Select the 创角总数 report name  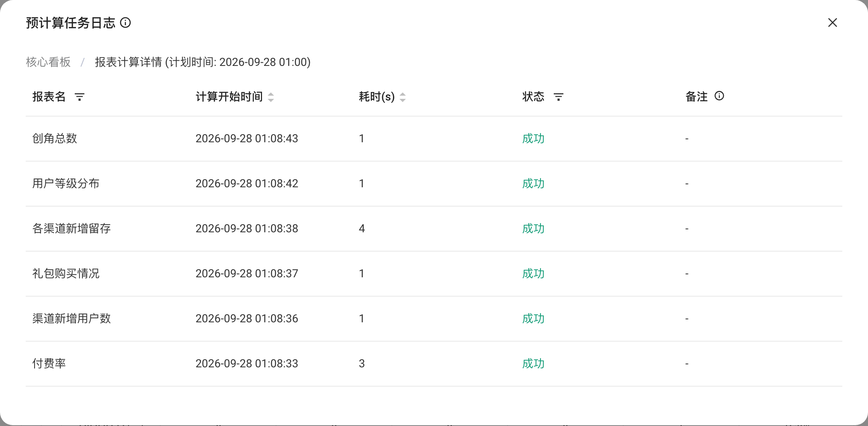[55, 139]
